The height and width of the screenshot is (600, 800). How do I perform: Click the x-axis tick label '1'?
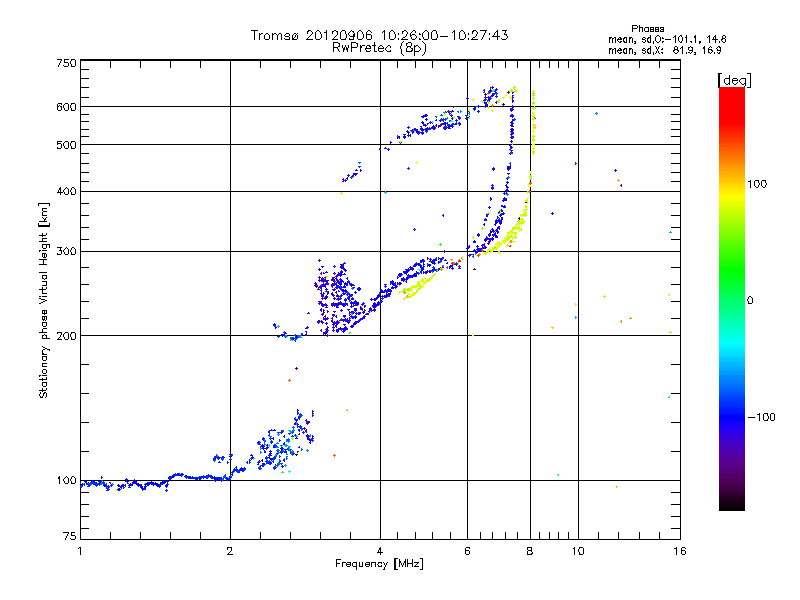(x=80, y=551)
